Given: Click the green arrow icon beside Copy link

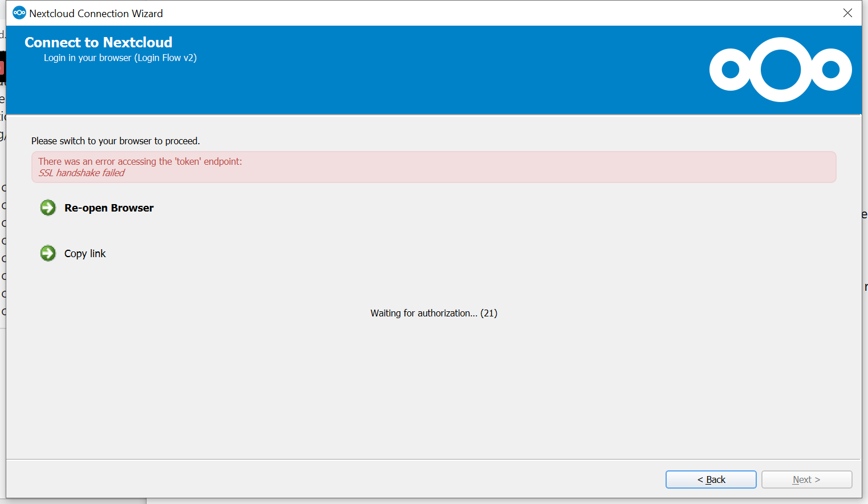Looking at the screenshot, I should [48, 253].
